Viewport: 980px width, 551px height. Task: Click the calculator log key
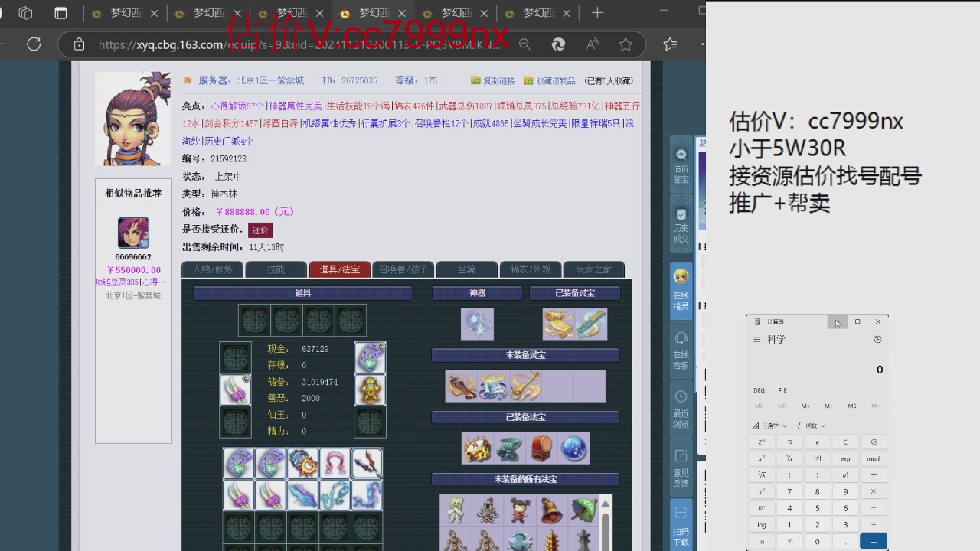tap(762, 525)
